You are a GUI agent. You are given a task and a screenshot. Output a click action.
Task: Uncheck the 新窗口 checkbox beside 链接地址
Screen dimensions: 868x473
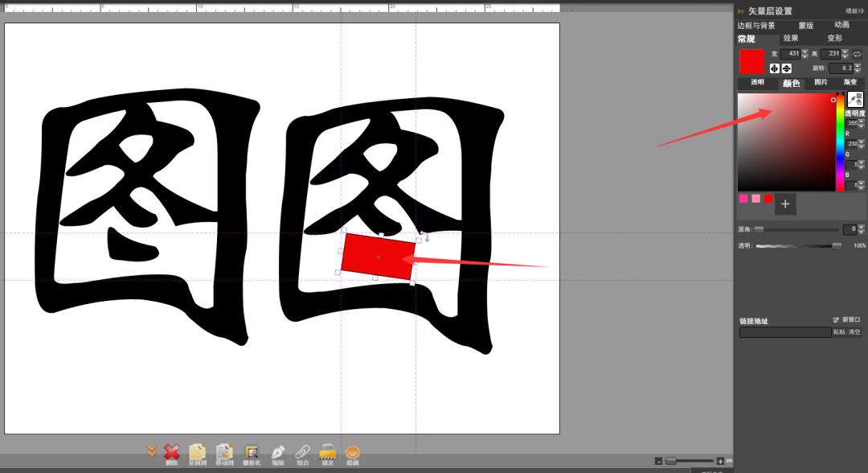pos(837,319)
